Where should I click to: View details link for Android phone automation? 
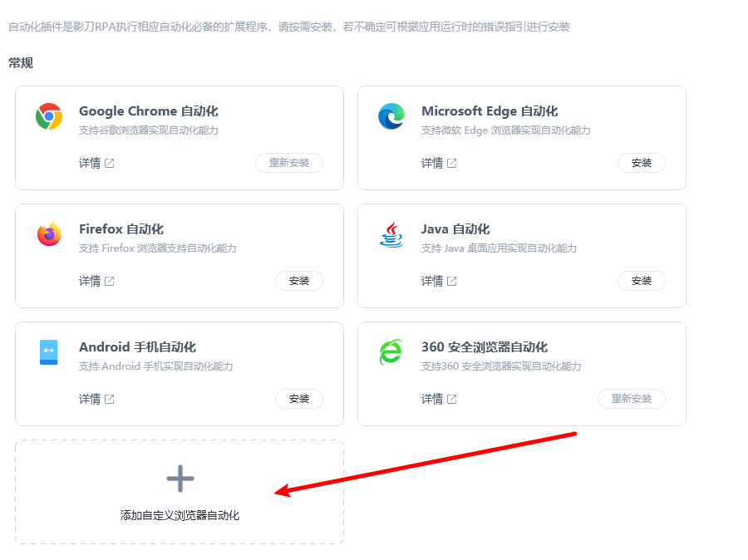tap(89, 399)
